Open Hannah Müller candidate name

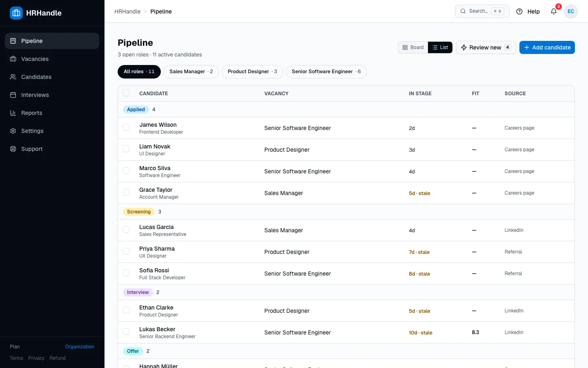(x=158, y=366)
